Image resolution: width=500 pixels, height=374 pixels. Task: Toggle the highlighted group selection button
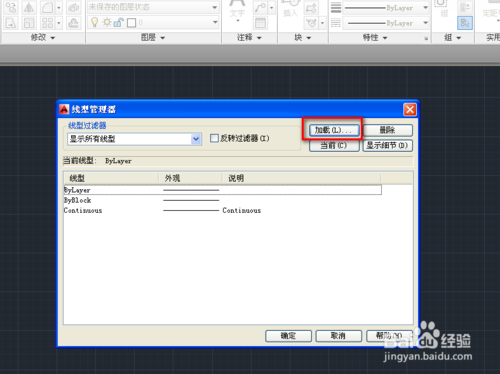click(x=465, y=23)
